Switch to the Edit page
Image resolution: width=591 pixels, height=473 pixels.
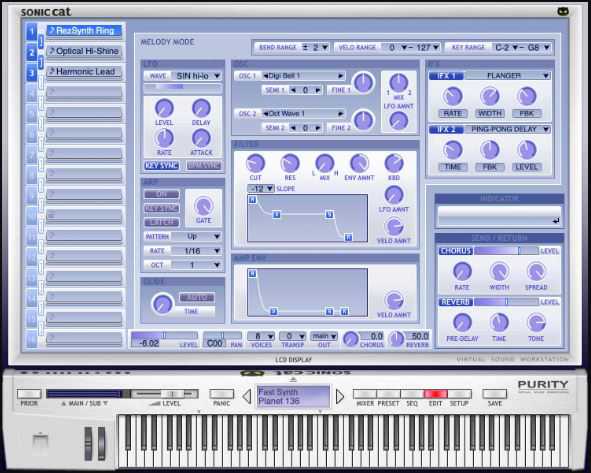pyautogui.click(x=436, y=394)
